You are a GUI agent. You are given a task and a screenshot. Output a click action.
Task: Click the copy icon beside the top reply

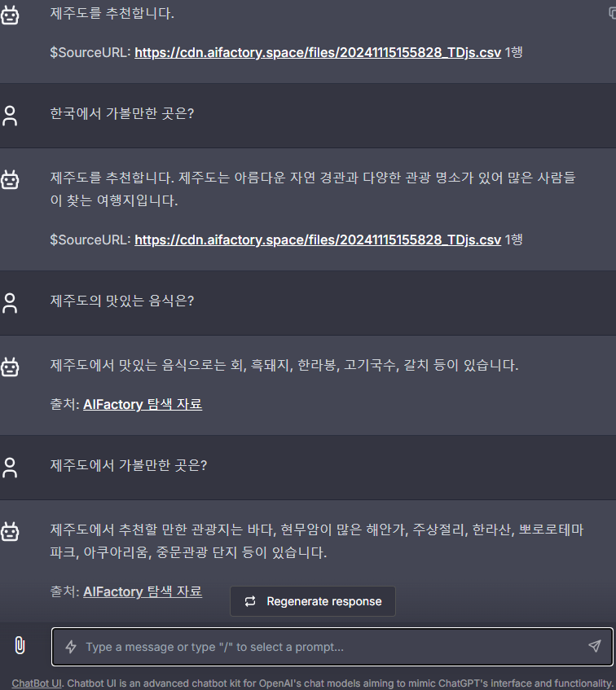612,13
